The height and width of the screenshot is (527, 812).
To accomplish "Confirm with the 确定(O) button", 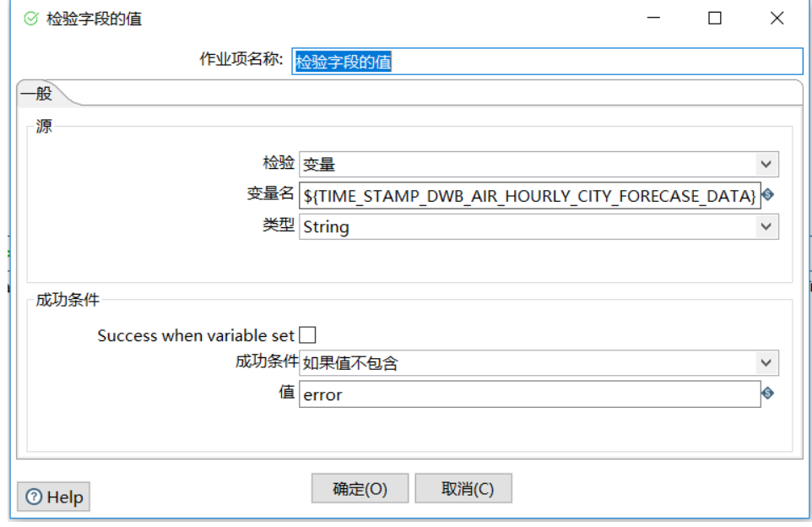I will click(360, 488).
